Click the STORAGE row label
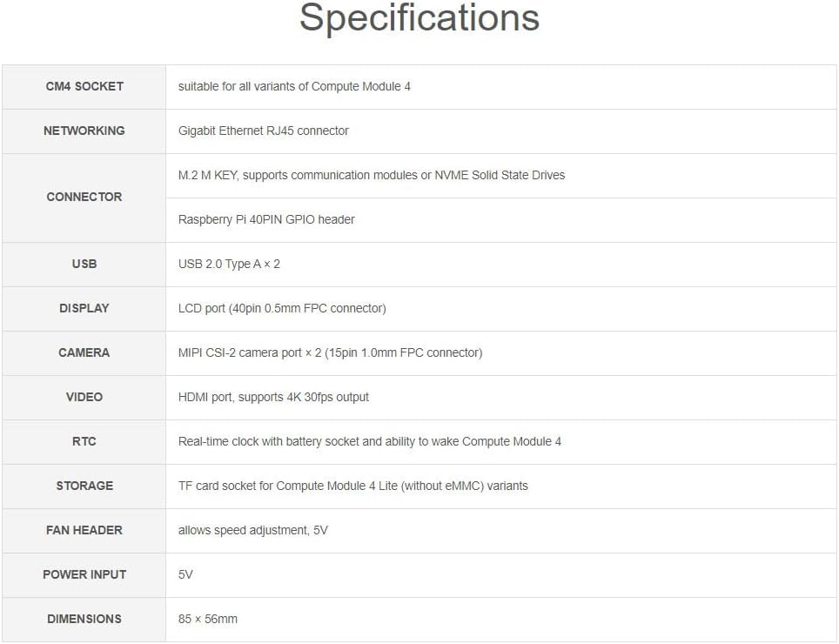This screenshot has height=644, width=839. click(x=84, y=486)
